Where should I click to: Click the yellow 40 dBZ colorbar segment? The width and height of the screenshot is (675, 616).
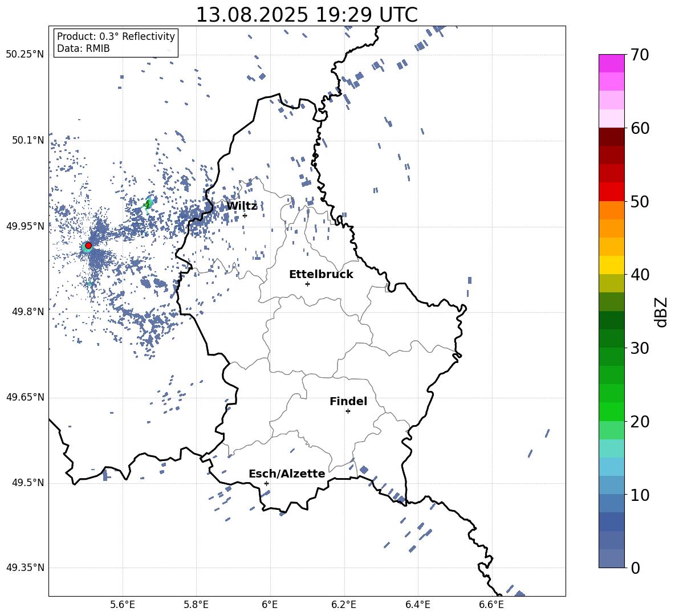coord(611,265)
